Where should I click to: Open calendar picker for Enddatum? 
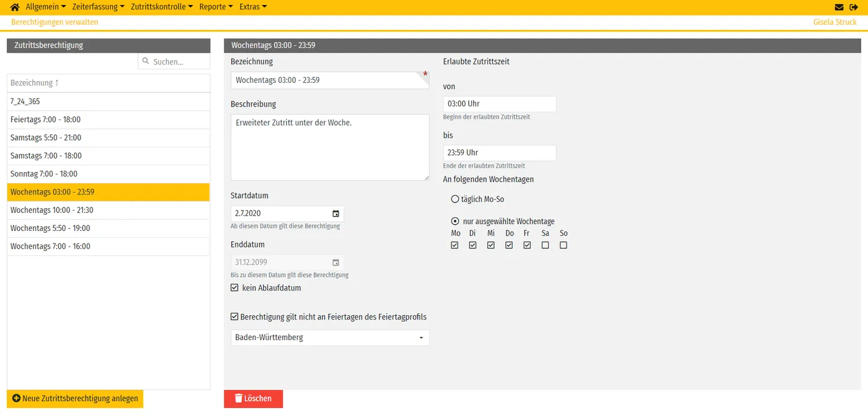click(335, 263)
